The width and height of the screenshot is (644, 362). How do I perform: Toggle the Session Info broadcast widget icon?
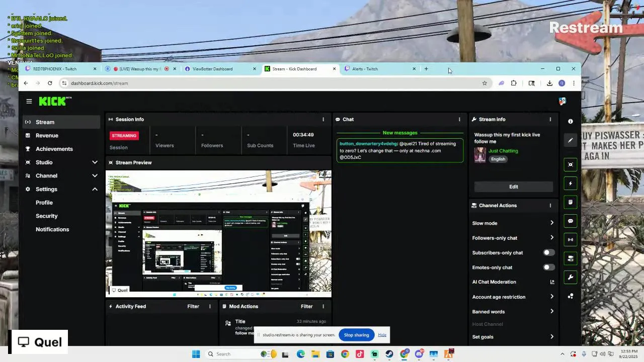tap(571, 240)
